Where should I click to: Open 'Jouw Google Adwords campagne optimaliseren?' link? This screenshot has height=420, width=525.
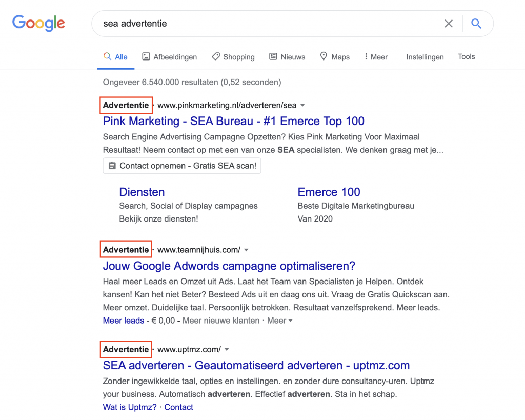coord(229,266)
